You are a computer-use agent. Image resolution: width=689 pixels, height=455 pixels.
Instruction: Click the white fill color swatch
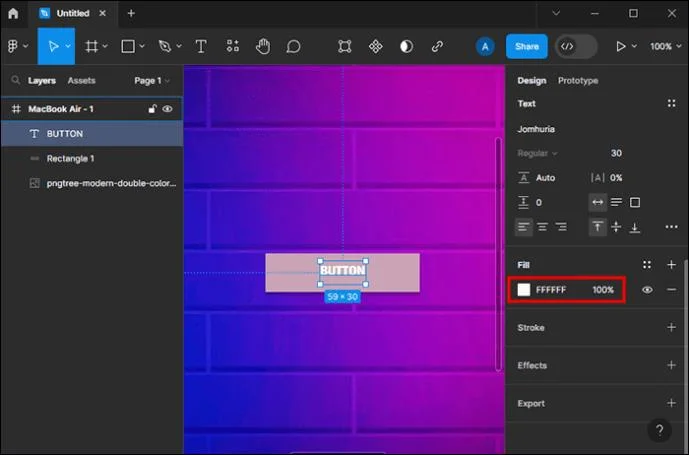point(524,290)
